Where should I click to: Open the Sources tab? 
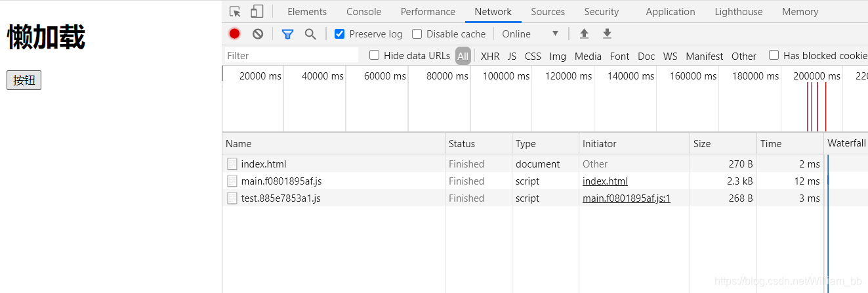click(x=548, y=12)
